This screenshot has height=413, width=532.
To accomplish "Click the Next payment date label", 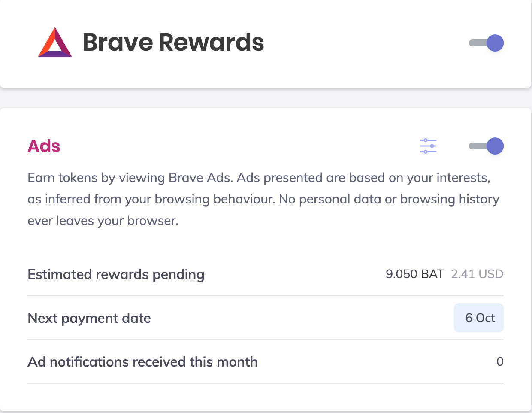I will [x=89, y=318].
